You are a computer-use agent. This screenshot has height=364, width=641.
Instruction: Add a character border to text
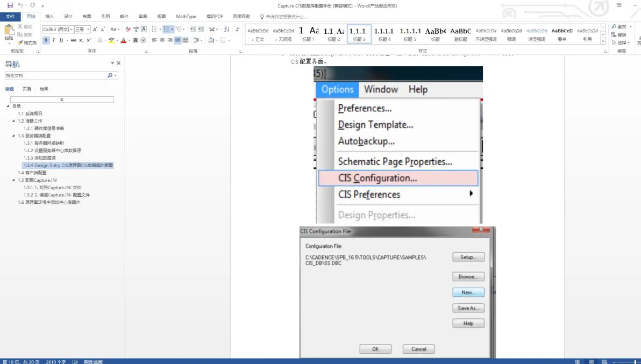[x=144, y=30]
